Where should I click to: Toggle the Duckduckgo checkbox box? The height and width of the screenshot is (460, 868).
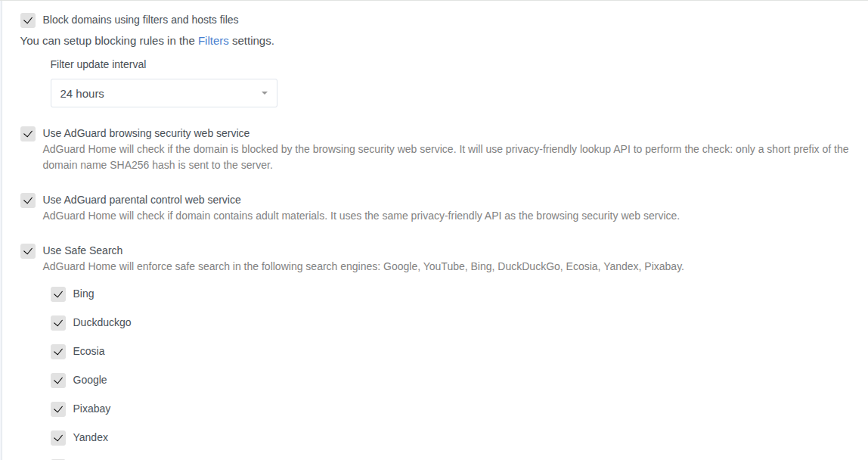tap(58, 323)
